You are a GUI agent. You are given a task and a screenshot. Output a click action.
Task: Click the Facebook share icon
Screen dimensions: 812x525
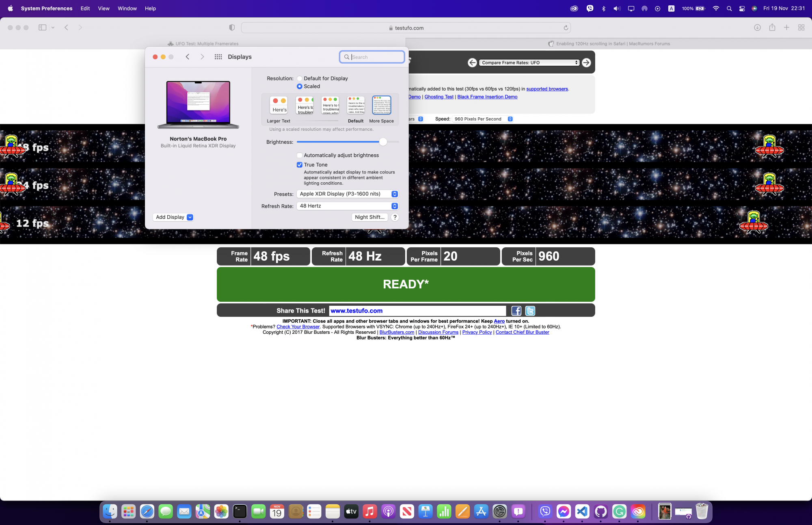pos(516,311)
